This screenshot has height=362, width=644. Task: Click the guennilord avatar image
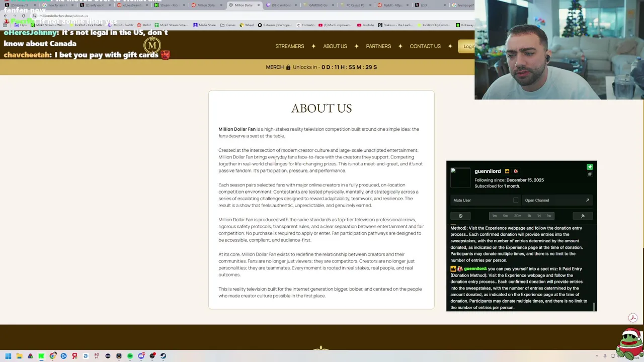click(460, 177)
